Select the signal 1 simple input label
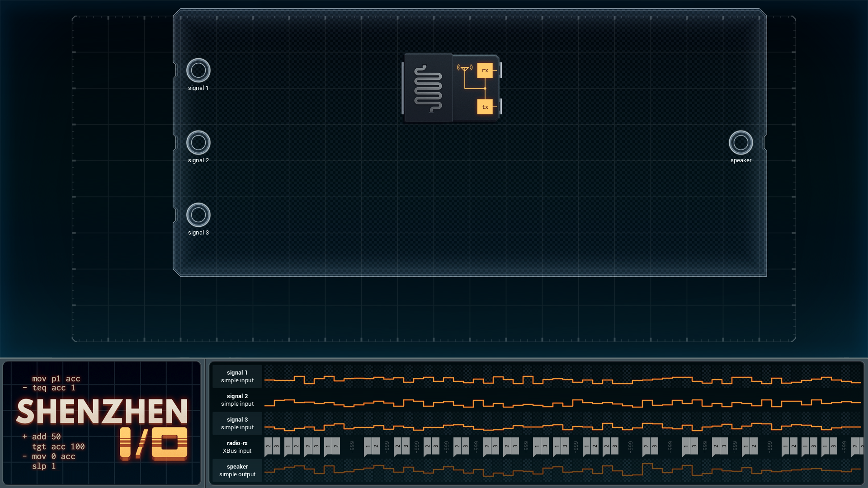The image size is (868, 488). click(x=237, y=376)
